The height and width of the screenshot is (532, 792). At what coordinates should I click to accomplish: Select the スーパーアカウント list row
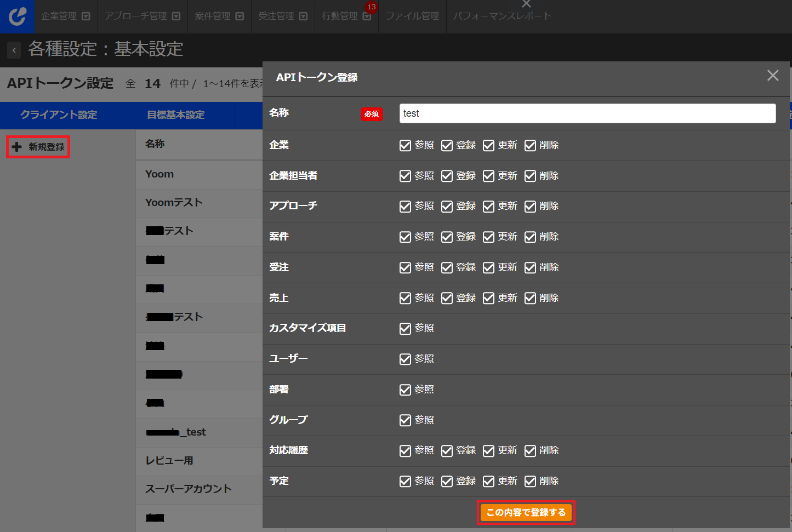[x=188, y=489]
